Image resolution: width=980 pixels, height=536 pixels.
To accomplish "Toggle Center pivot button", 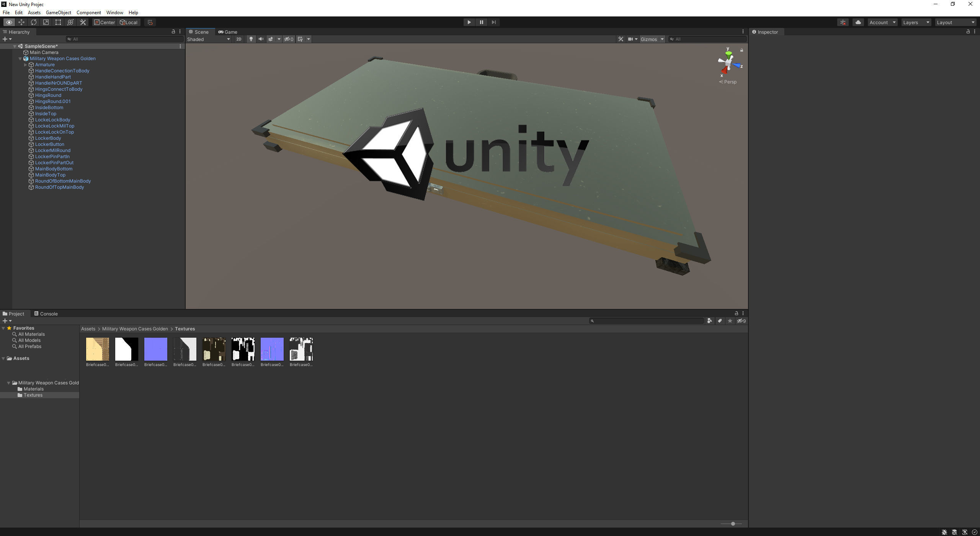I will 105,22.
